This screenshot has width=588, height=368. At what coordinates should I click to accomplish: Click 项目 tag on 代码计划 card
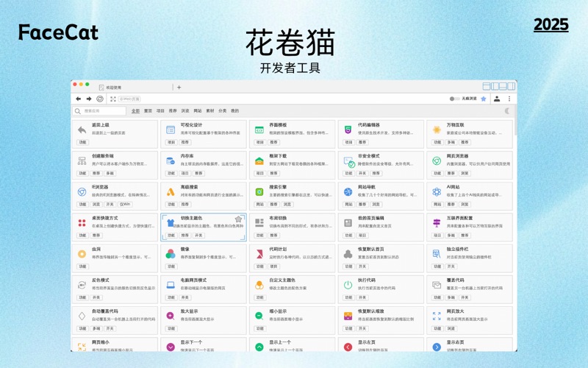273,266
